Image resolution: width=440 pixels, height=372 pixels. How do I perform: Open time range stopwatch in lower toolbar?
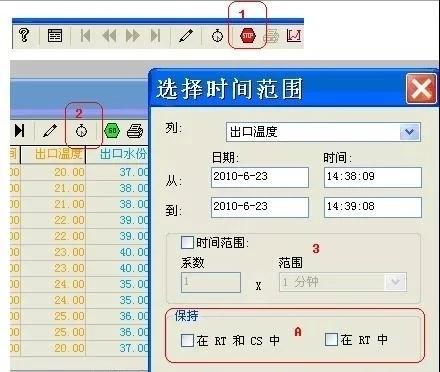[81, 131]
